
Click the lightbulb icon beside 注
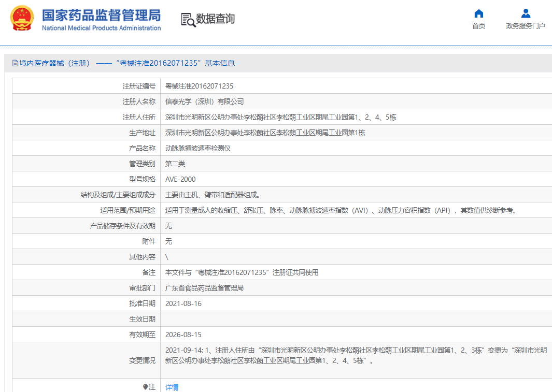point(145,387)
